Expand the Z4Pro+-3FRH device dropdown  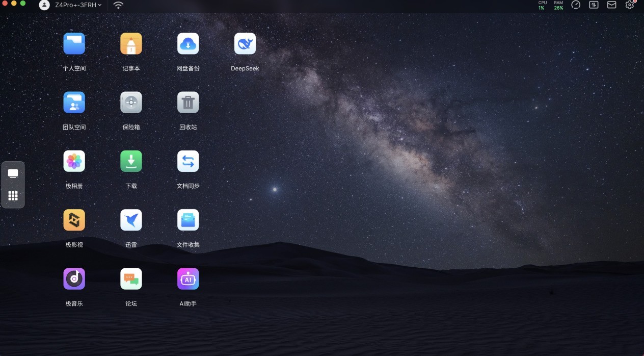point(78,5)
